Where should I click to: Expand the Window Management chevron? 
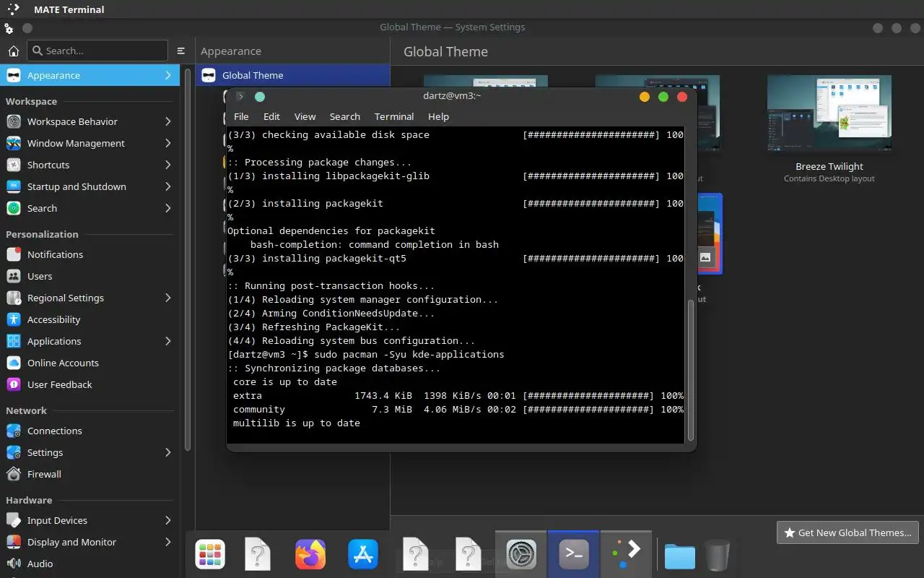click(x=167, y=143)
